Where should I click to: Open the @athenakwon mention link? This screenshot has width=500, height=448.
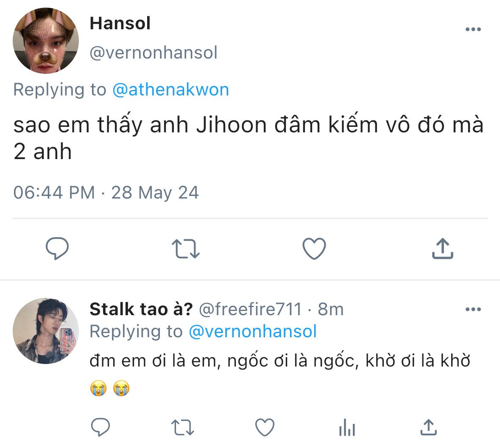point(170,90)
